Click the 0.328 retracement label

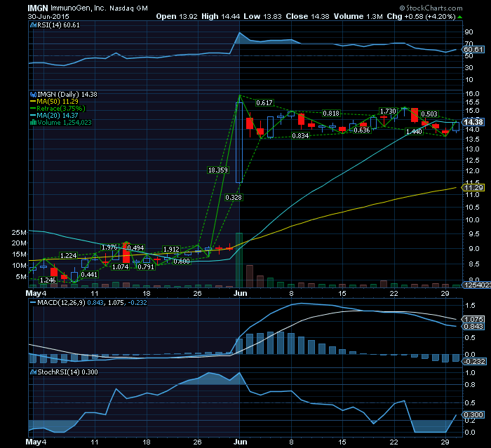coord(234,198)
